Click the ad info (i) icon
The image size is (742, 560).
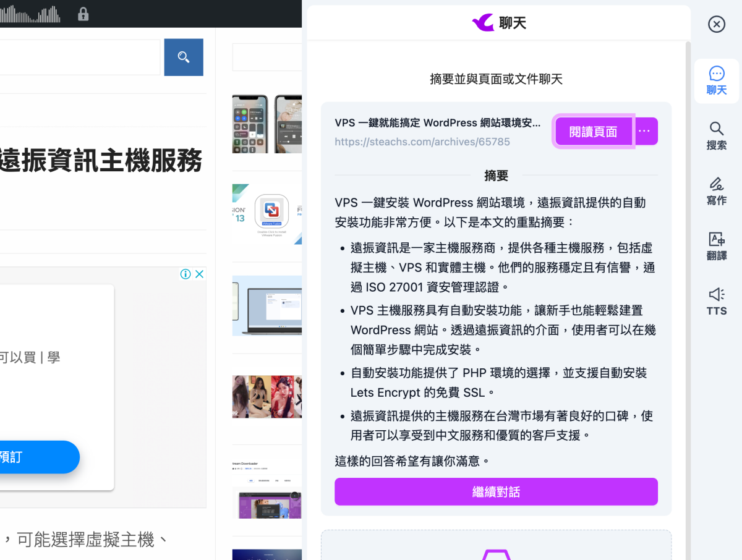(x=185, y=274)
